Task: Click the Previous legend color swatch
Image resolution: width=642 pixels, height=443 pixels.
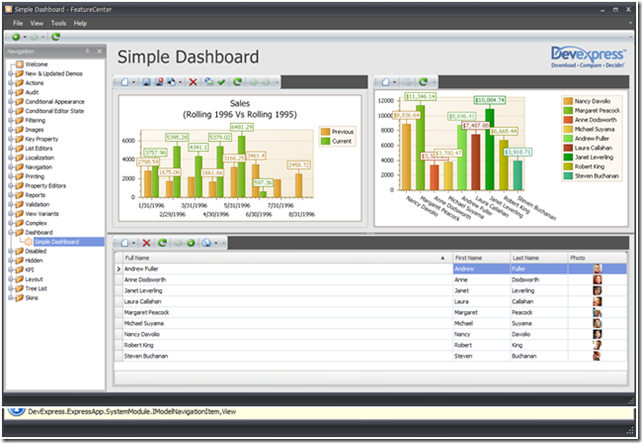Action: click(x=325, y=131)
